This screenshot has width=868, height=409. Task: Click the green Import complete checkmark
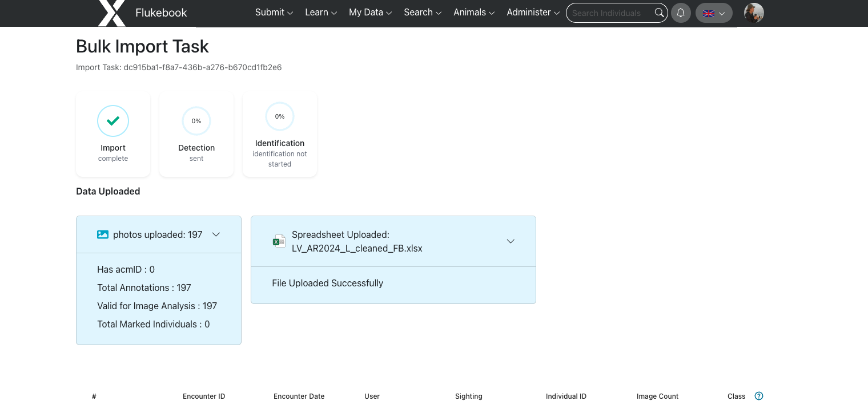point(113,121)
